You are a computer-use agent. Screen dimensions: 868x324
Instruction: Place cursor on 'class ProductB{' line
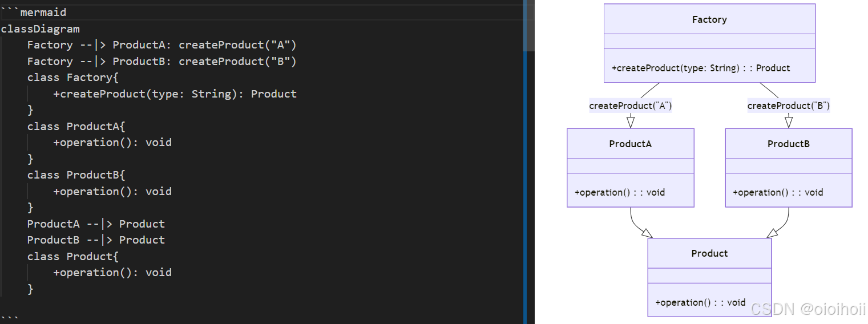click(76, 175)
